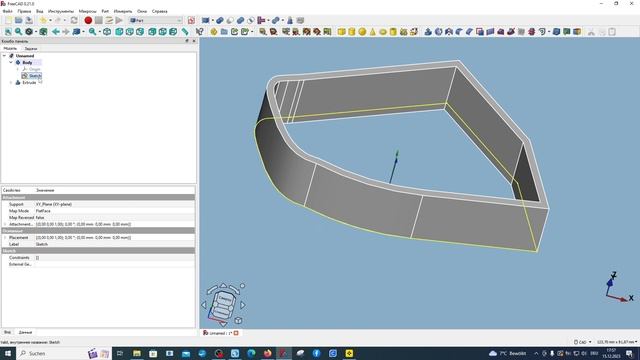The image size is (640, 360).
Task: Collapse the Unnamed document tree node
Action: 4,56
